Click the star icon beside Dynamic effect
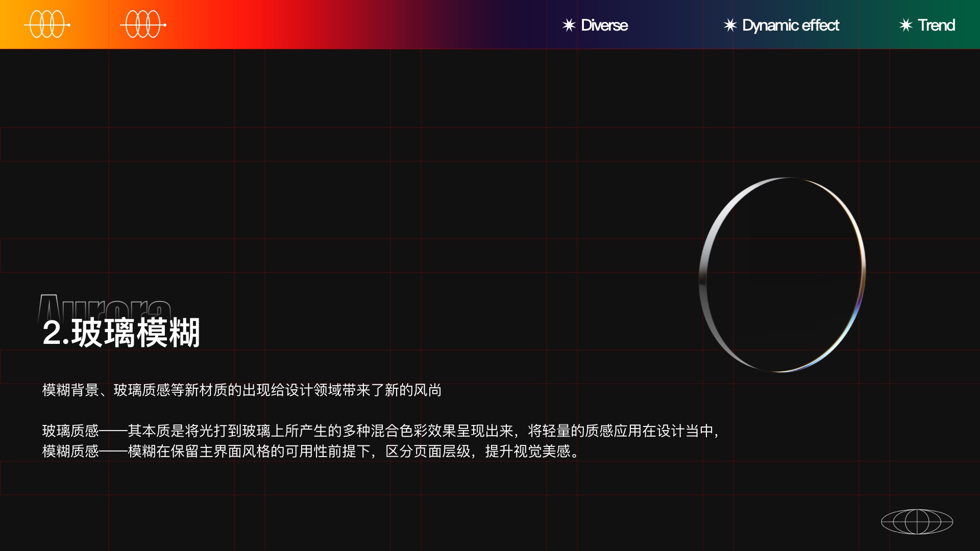 [x=730, y=25]
